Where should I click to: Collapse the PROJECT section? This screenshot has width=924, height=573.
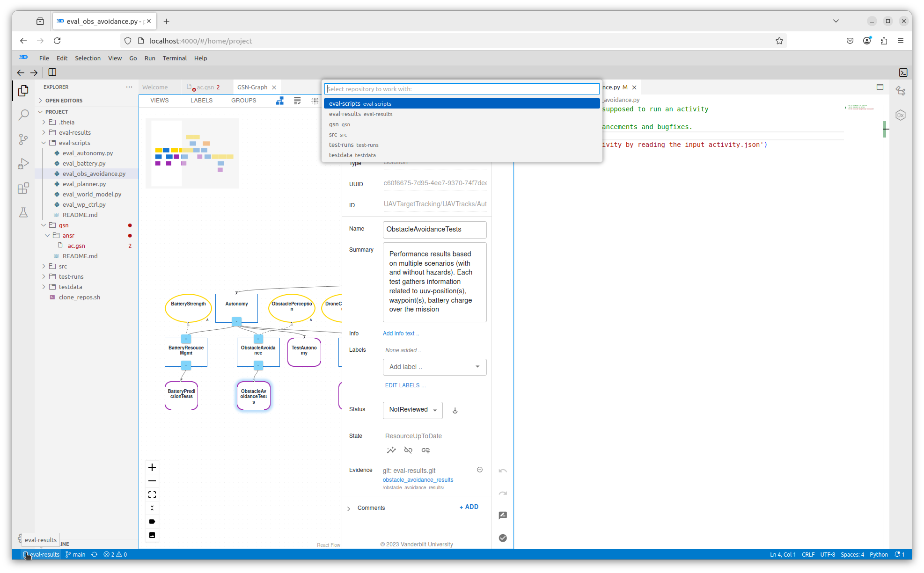56,112
